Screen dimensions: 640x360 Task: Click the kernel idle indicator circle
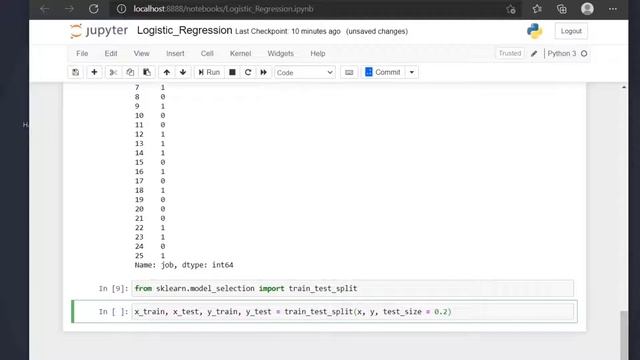pyautogui.click(x=584, y=53)
